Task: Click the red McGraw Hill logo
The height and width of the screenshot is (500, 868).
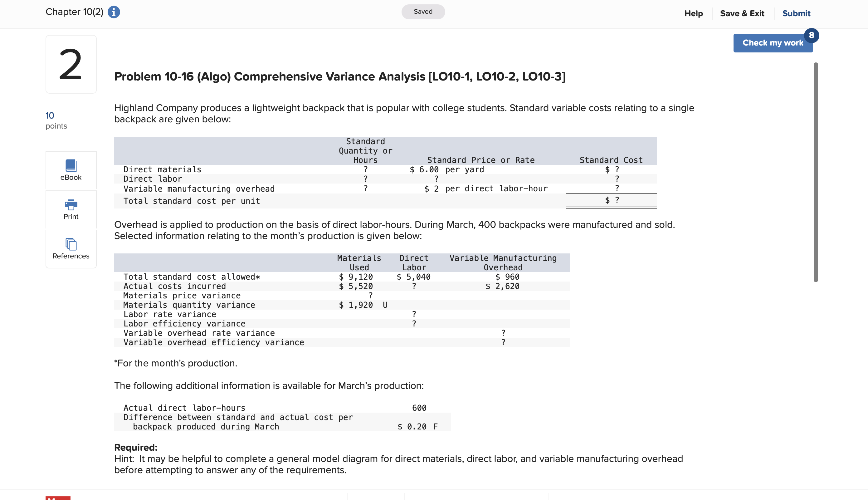Action: pos(58,498)
